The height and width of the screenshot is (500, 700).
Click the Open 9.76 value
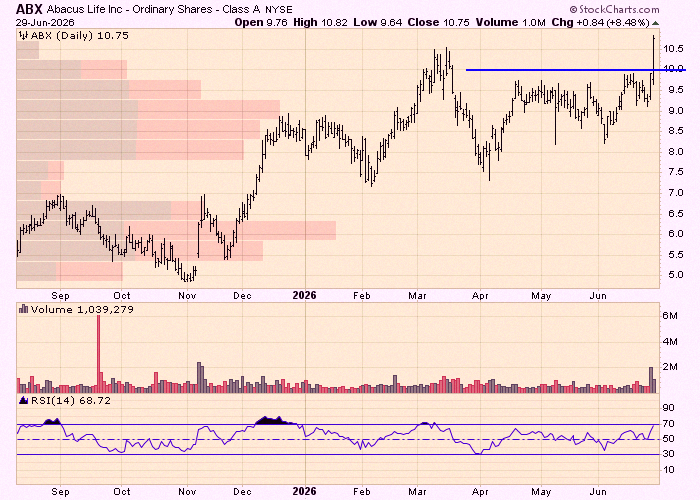[261, 22]
